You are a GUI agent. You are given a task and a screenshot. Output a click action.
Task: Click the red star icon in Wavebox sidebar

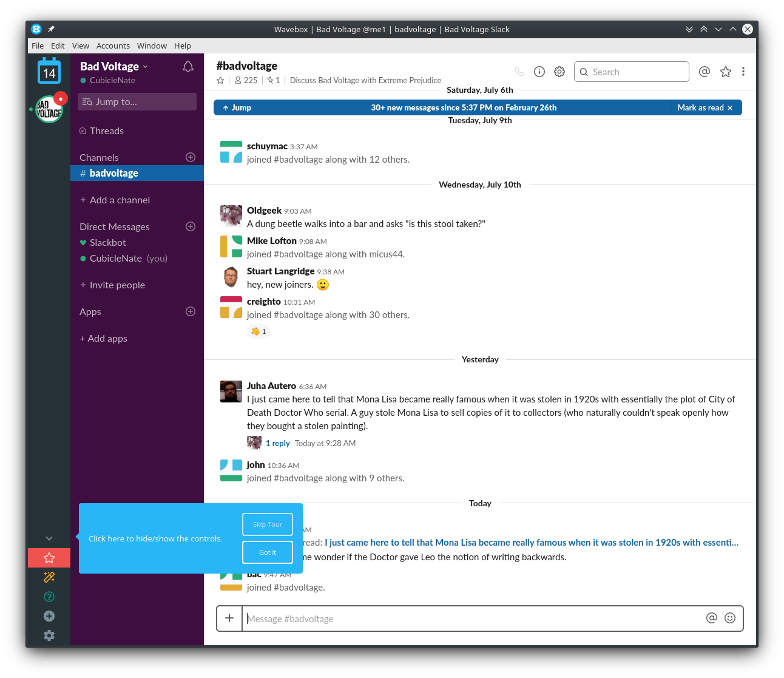[49, 558]
